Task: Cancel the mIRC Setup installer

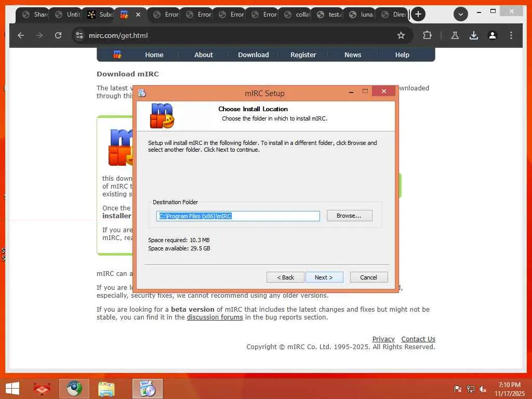Action: (368, 277)
